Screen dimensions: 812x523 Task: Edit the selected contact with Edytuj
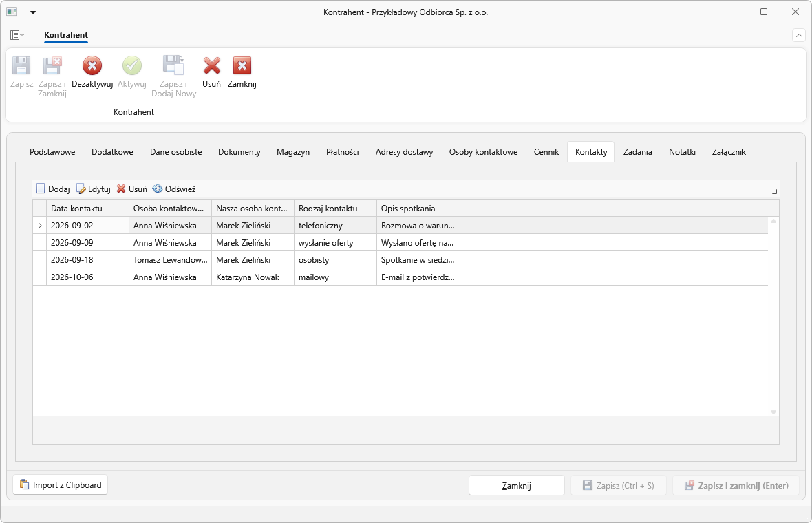pos(93,189)
